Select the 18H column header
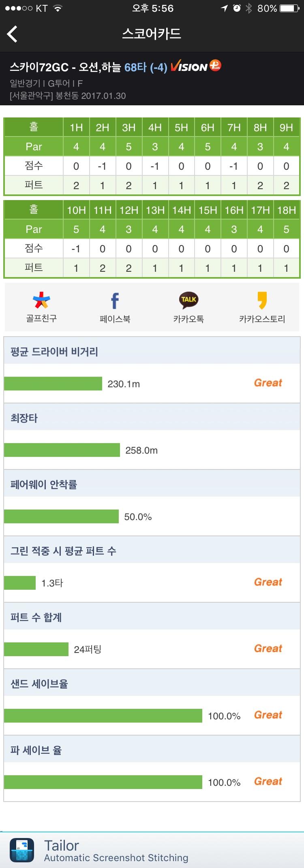 (x=286, y=210)
